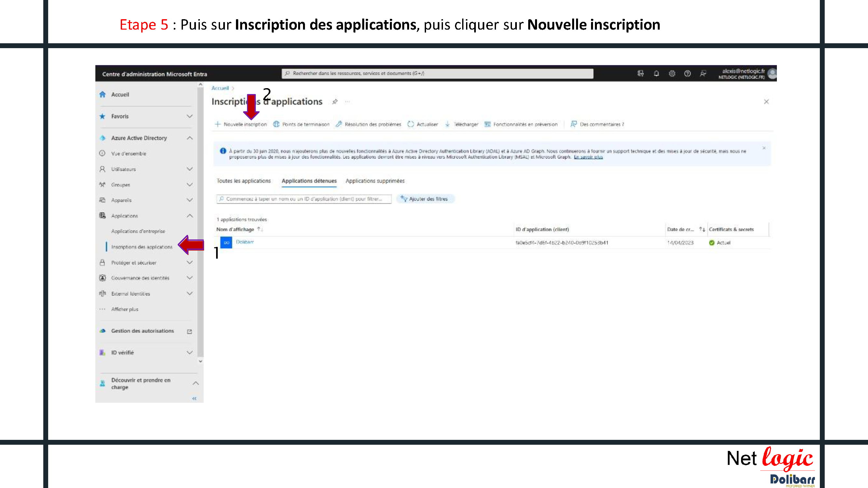Expand the Utilisateurs menu
This screenshot has height=488, width=868.
[x=190, y=169]
